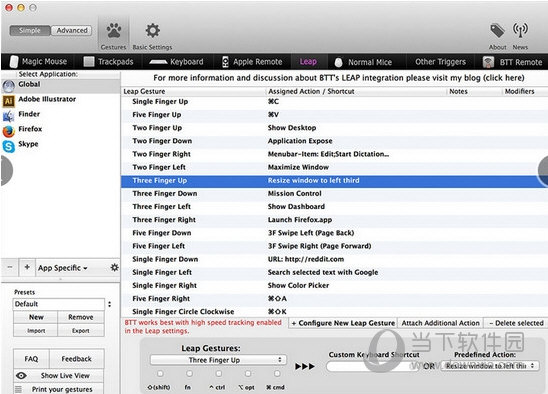This screenshot has width=548, height=394.
Task: Click the Custom Keyboard Shortcut field
Action: (373, 366)
